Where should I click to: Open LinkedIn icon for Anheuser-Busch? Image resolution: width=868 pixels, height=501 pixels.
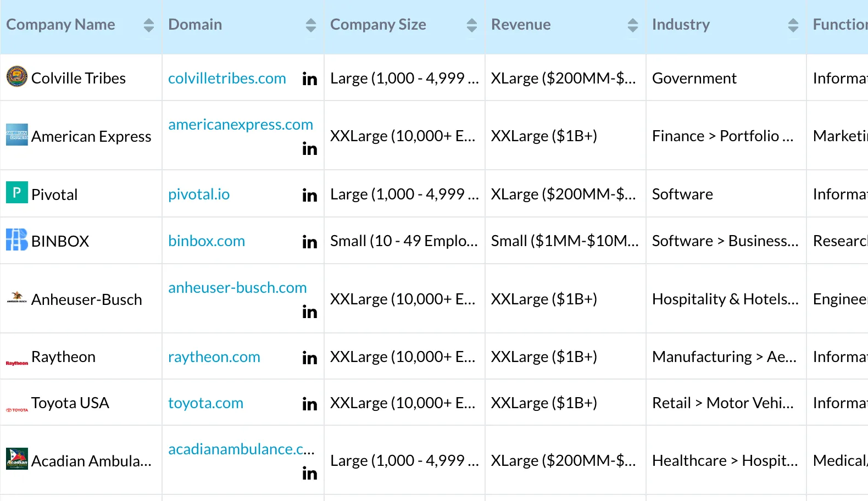click(x=310, y=311)
